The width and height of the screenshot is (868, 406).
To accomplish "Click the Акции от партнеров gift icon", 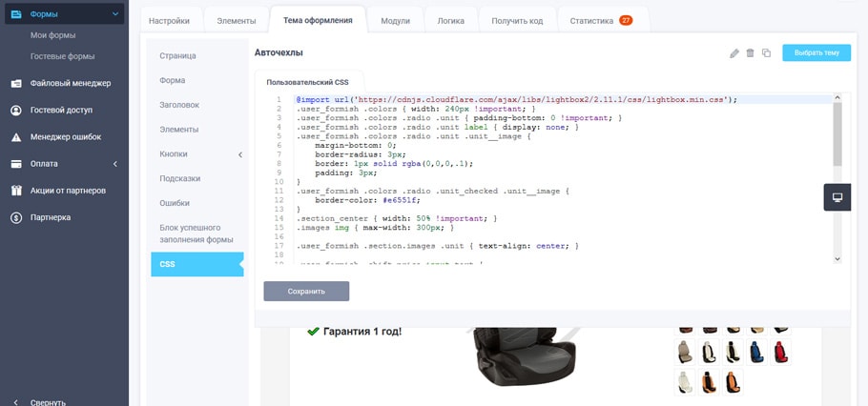I will (x=16, y=191).
